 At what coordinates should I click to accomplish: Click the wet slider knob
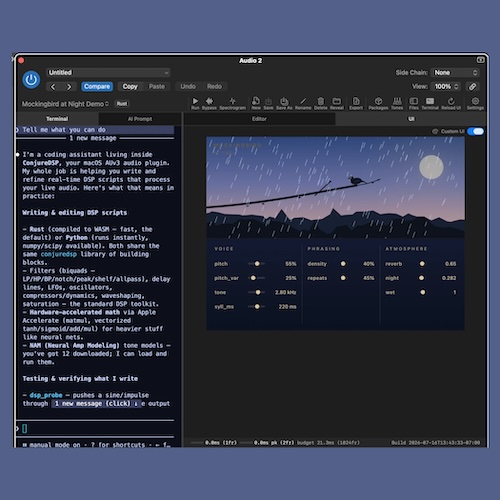click(x=423, y=292)
